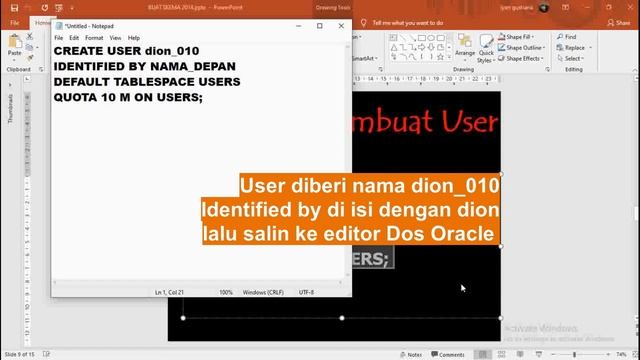Screen dimensions: 640x360
Task: Open Notepad's Format menu
Action: point(94,38)
